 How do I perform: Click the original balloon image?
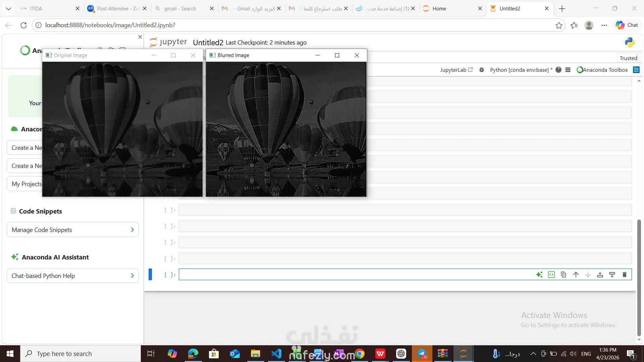click(x=122, y=129)
